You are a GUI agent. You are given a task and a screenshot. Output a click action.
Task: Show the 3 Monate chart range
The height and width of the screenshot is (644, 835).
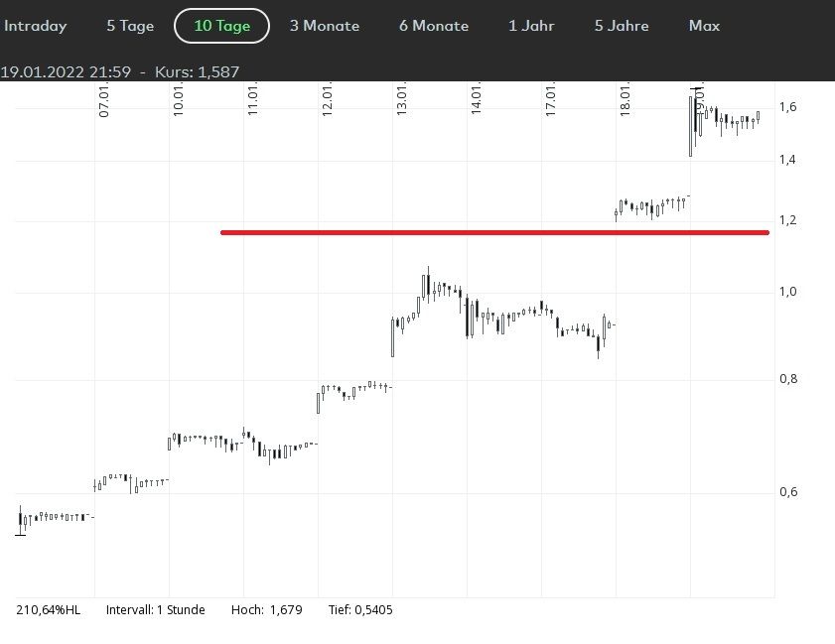(x=325, y=26)
